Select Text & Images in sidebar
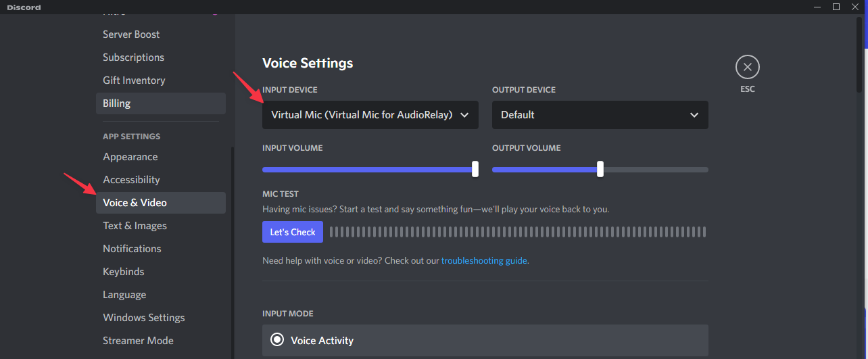 [135, 226]
